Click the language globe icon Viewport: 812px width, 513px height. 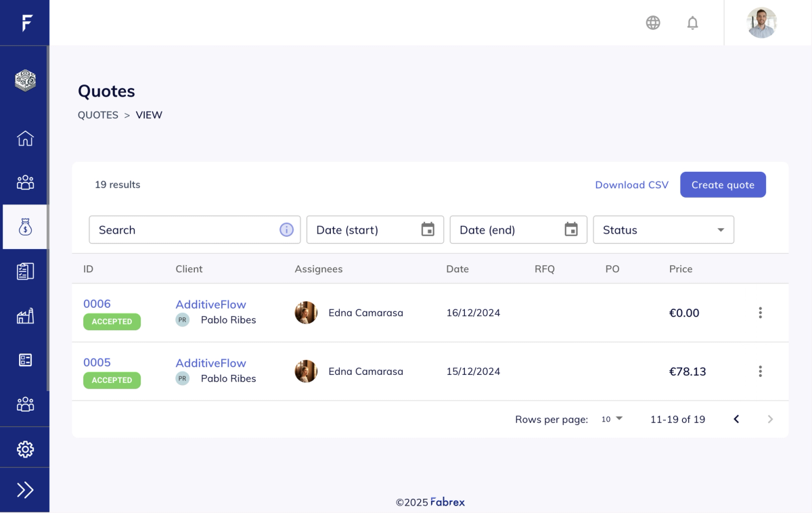pos(653,23)
